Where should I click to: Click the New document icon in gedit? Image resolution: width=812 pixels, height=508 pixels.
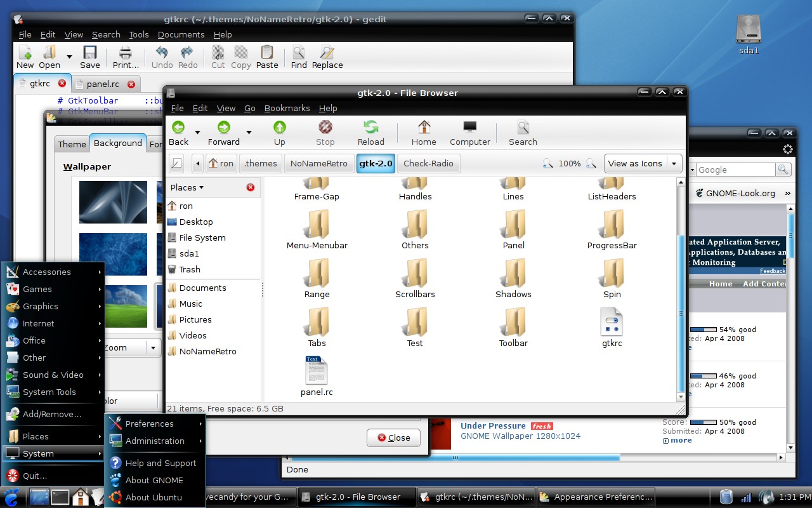click(x=25, y=52)
